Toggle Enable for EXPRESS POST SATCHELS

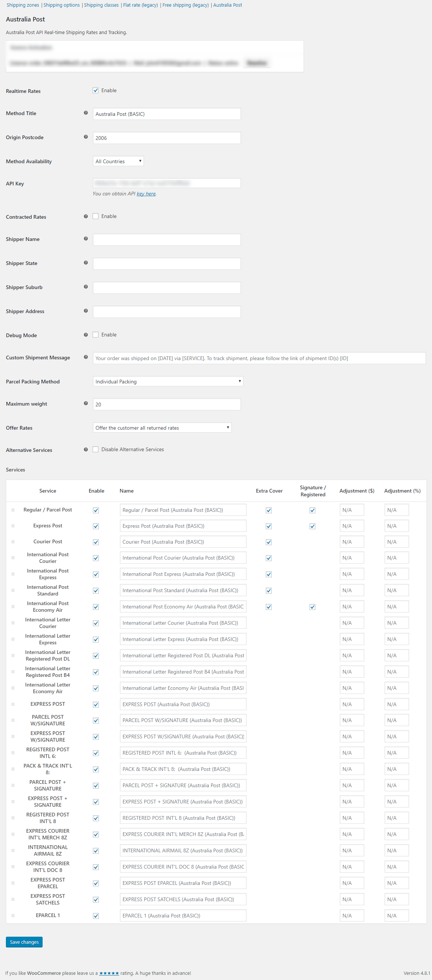pos(96,900)
